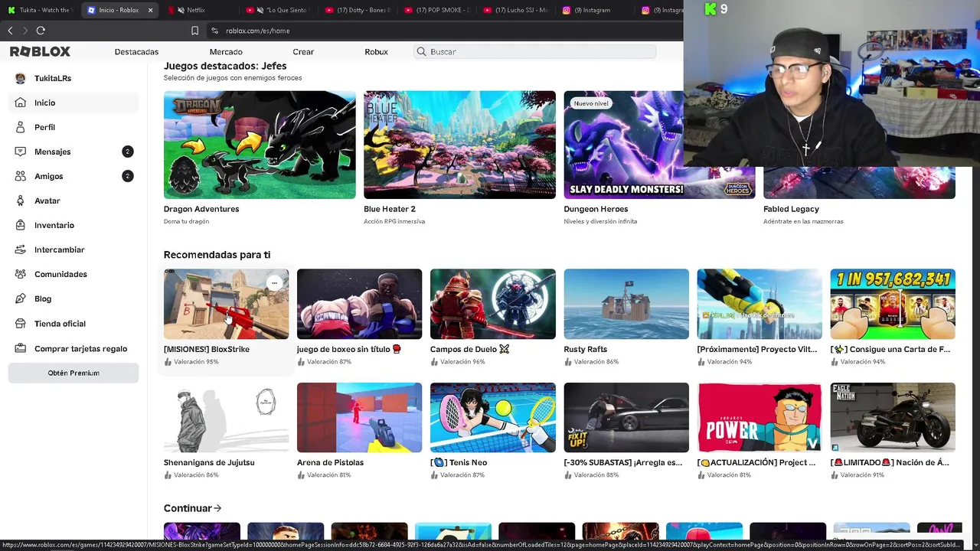Image resolution: width=980 pixels, height=551 pixels.
Task: Open Inicio home icon in sidebar
Action: 21,103
